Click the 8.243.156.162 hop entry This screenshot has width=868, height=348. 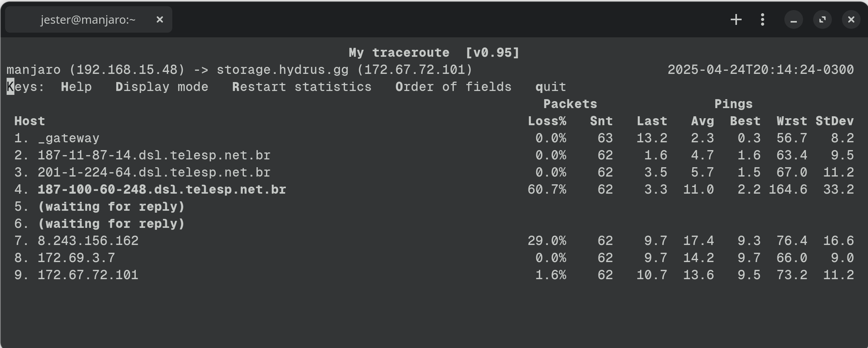[88, 241]
